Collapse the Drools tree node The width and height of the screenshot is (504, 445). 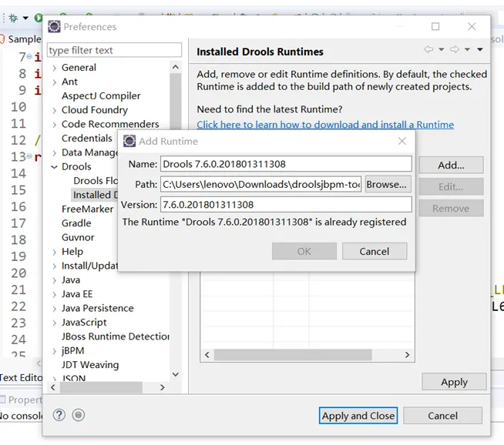[x=54, y=166]
